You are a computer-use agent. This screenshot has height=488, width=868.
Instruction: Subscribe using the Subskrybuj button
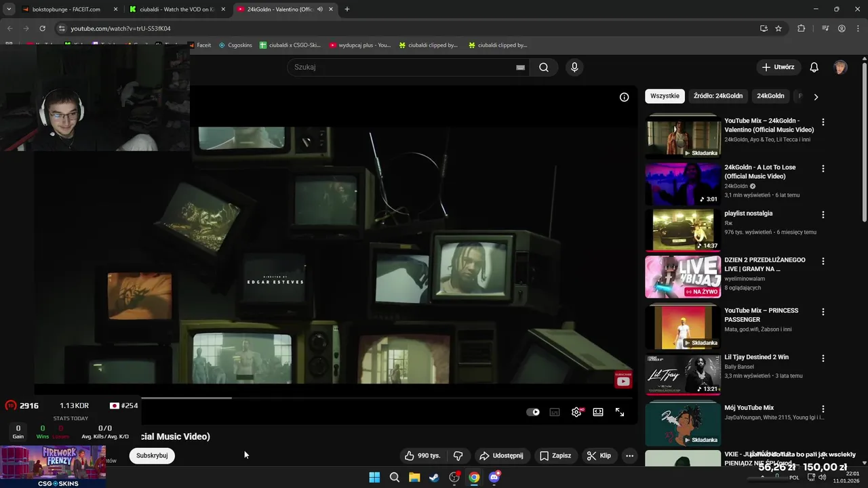152,455
